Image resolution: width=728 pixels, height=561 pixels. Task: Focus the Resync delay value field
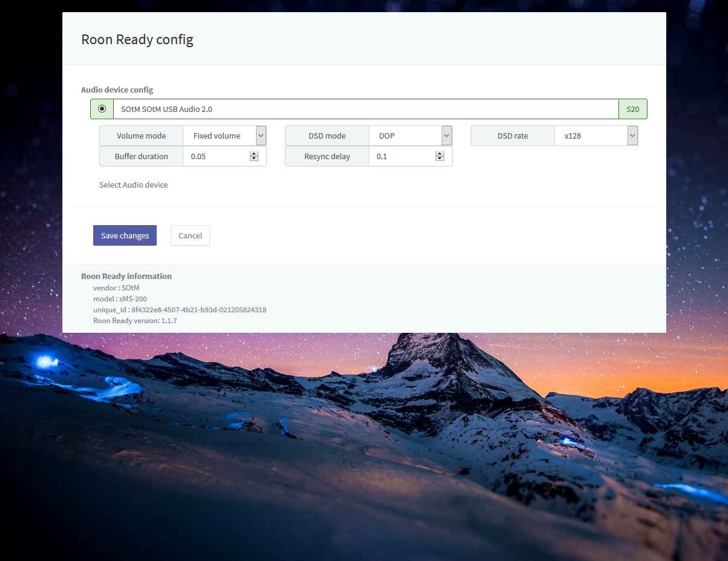click(402, 156)
